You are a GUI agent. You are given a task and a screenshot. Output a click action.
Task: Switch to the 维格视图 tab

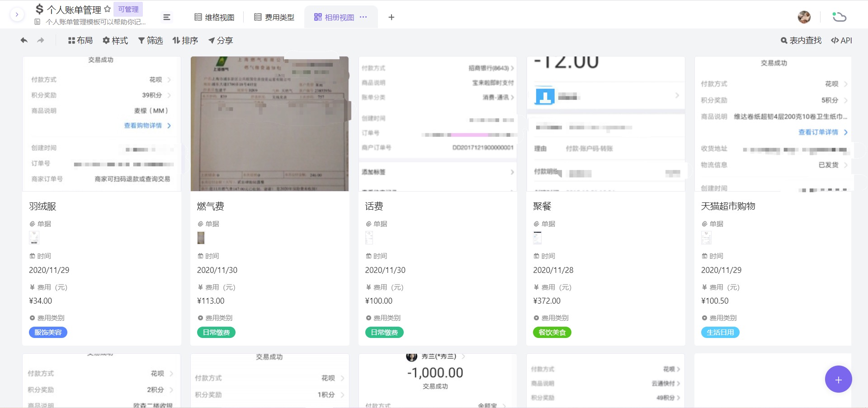point(215,17)
